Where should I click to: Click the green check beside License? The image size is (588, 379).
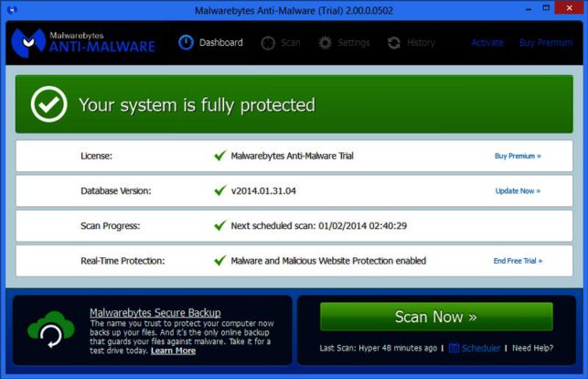click(x=220, y=156)
